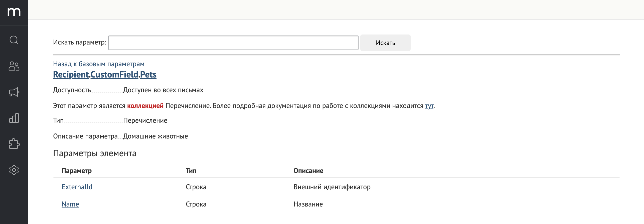
Task: Click the 'CustomField' link in the heading
Action: pos(114,74)
